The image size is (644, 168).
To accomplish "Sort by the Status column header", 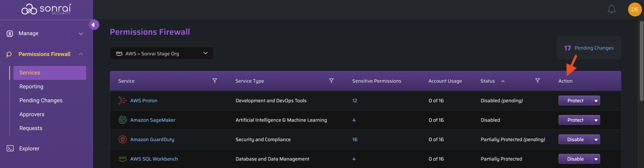I will pyautogui.click(x=487, y=81).
